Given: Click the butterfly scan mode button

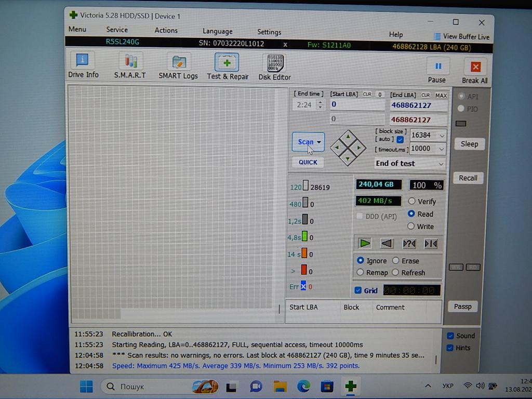Looking at the screenshot, I should pyautogui.click(x=431, y=244).
